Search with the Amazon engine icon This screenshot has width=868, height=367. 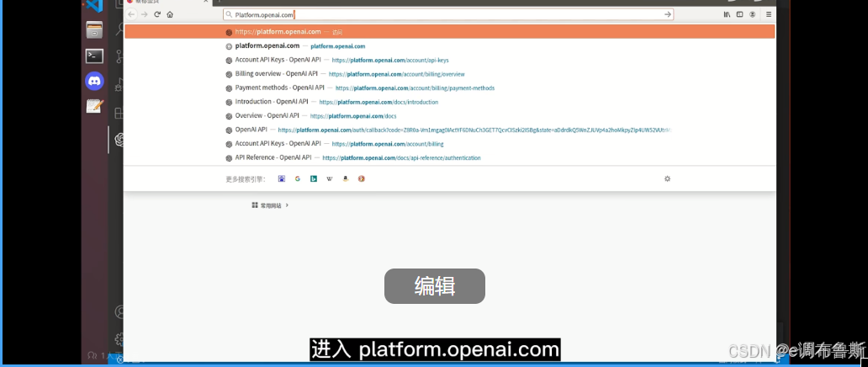point(346,178)
